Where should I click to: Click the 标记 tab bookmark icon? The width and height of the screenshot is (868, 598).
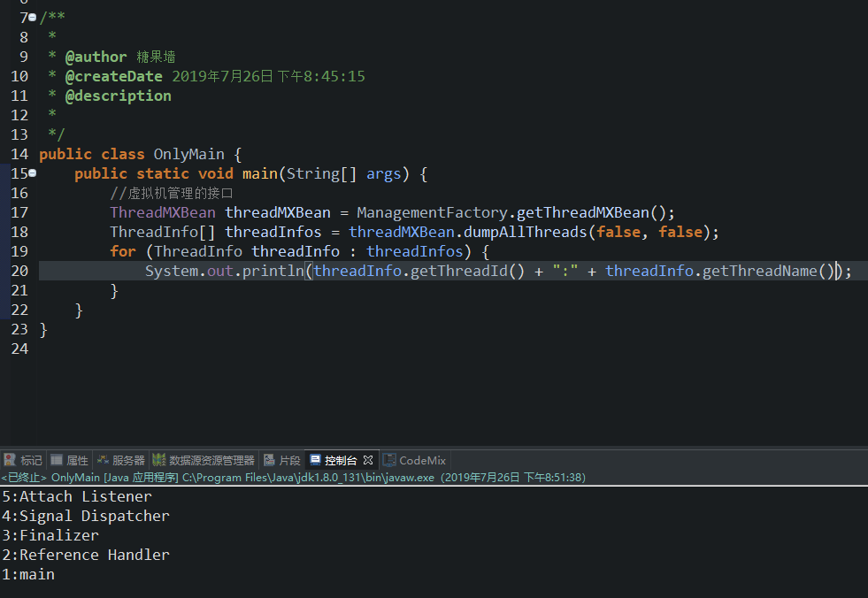point(10,460)
